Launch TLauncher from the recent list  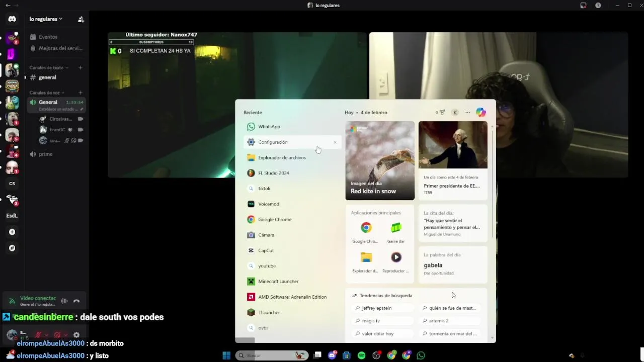[292, 313]
